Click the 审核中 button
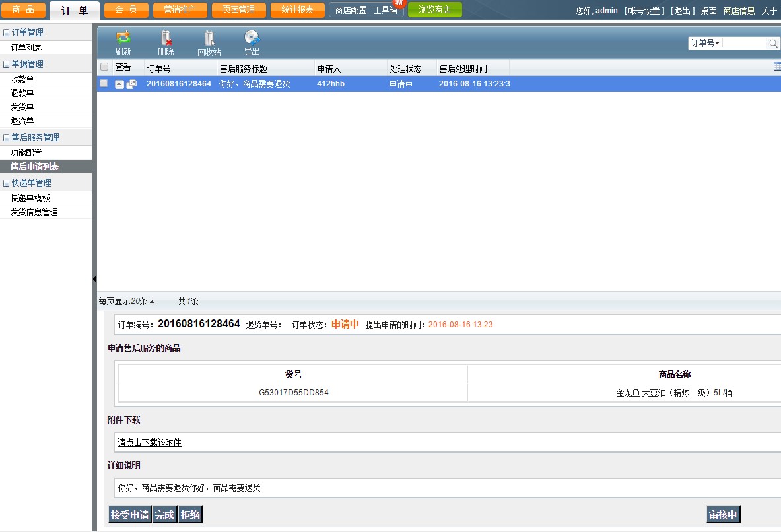Image resolution: width=781 pixels, height=532 pixels. [x=723, y=515]
